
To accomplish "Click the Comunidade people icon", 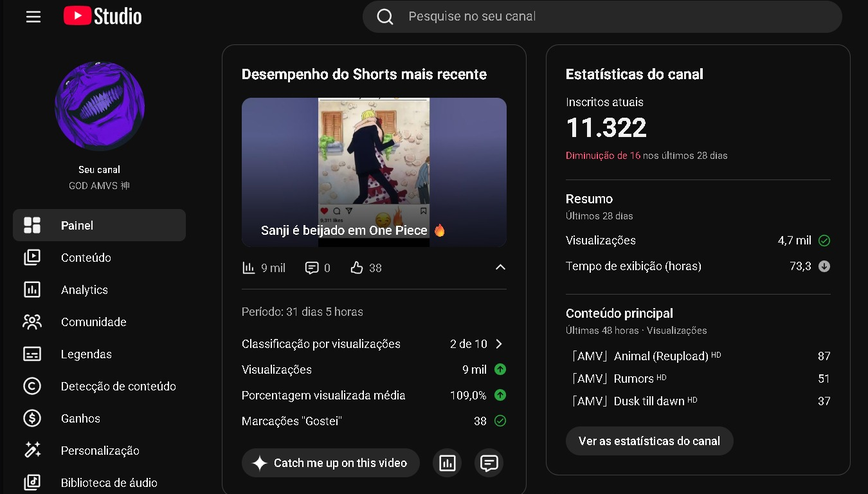I will point(32,322).
